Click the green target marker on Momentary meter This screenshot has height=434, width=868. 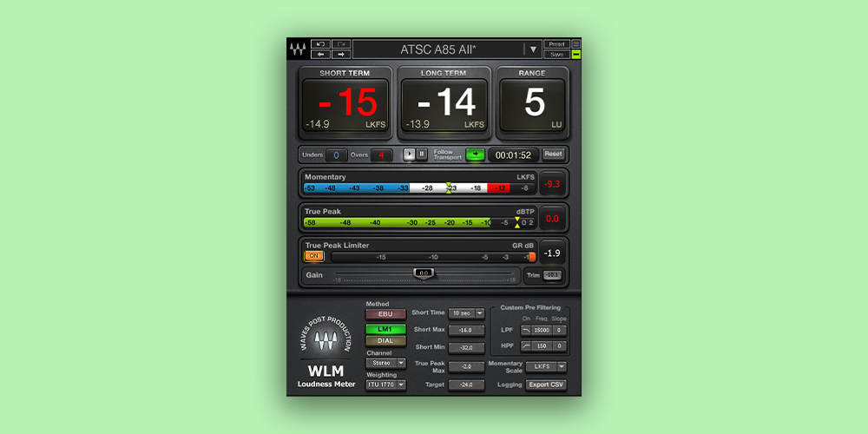coord(449,188)
